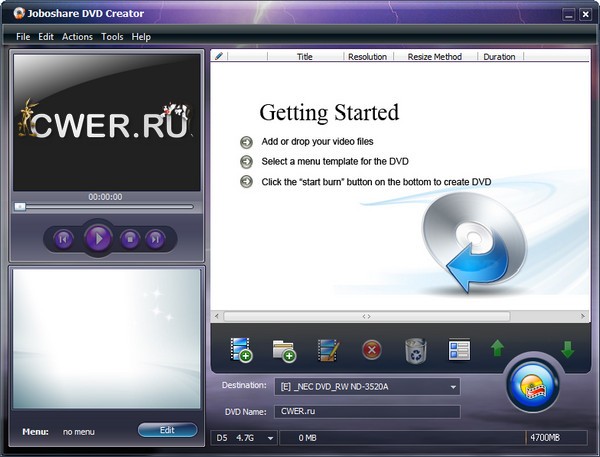This screenshot has width=600, height=457.
Task: Open the properties list icon
Action: tap(459, 349)
